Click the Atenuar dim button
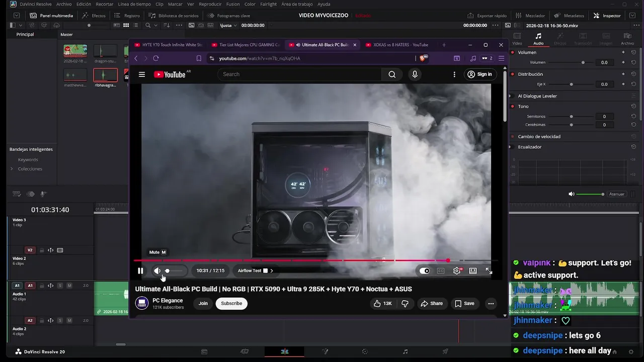This screenshot has width=644, height=362. 616,194
